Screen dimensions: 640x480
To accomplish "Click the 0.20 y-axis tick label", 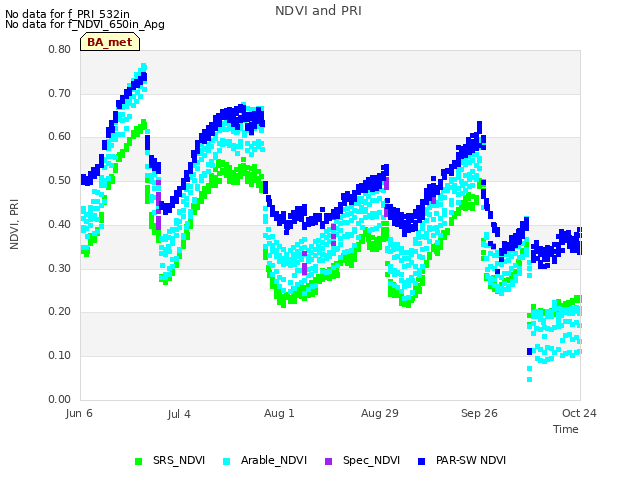I will [x=60, y=311].
